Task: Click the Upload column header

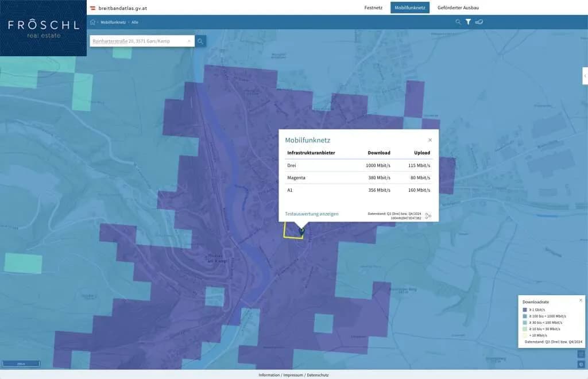Action: point(422,153)
